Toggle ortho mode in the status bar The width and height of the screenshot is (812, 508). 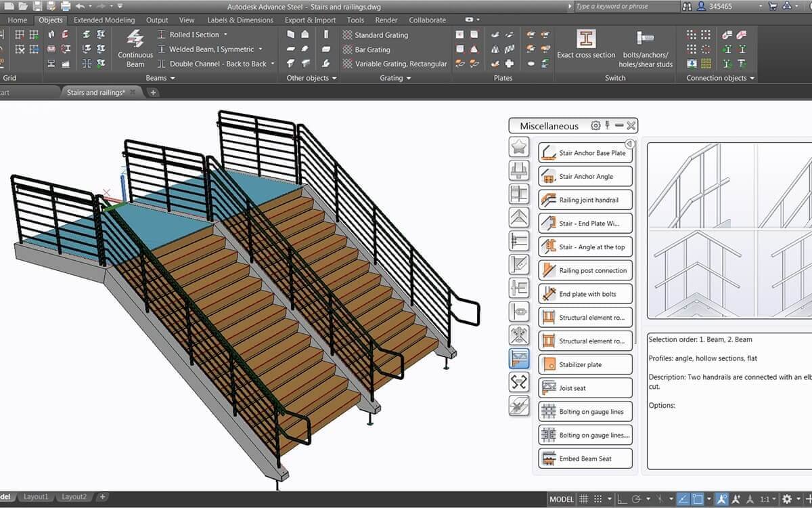pyautogui.click(x=621, y=500)
